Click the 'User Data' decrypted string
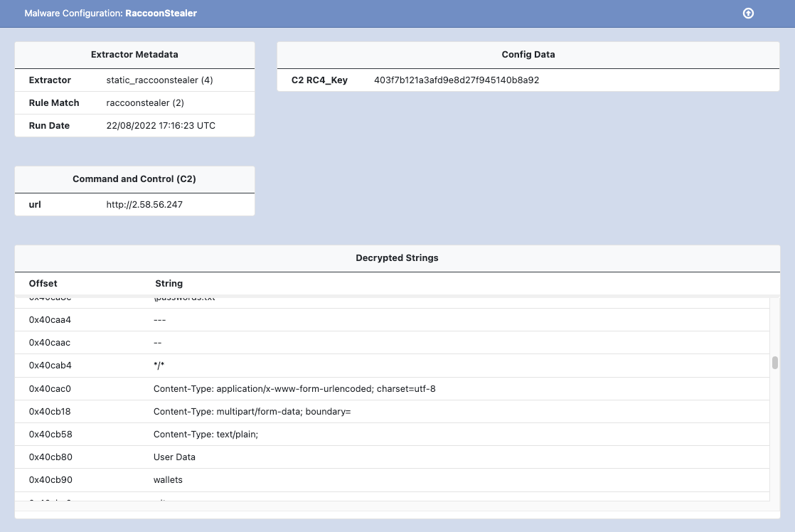The width and height of the screenshot is (795, 532). (x=174, y=457)
